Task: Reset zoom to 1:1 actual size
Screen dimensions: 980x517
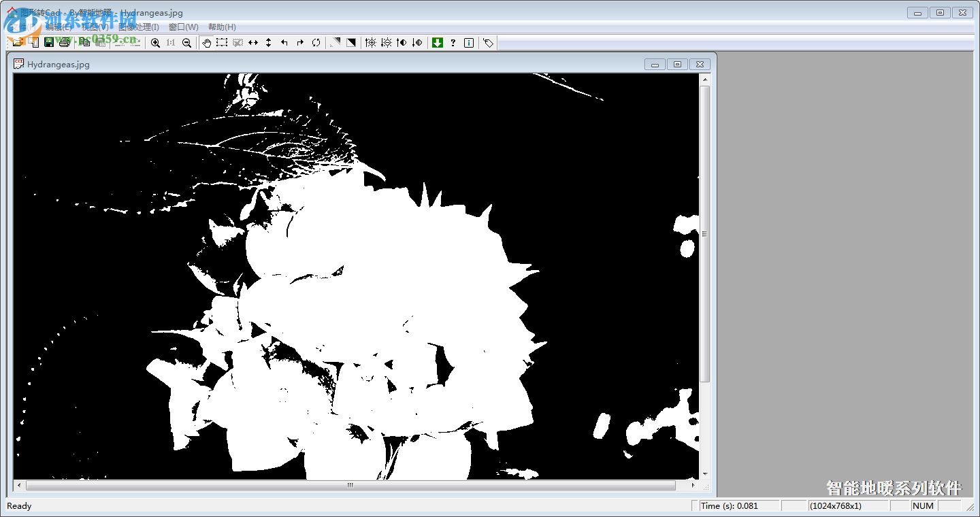Action: 171,43
